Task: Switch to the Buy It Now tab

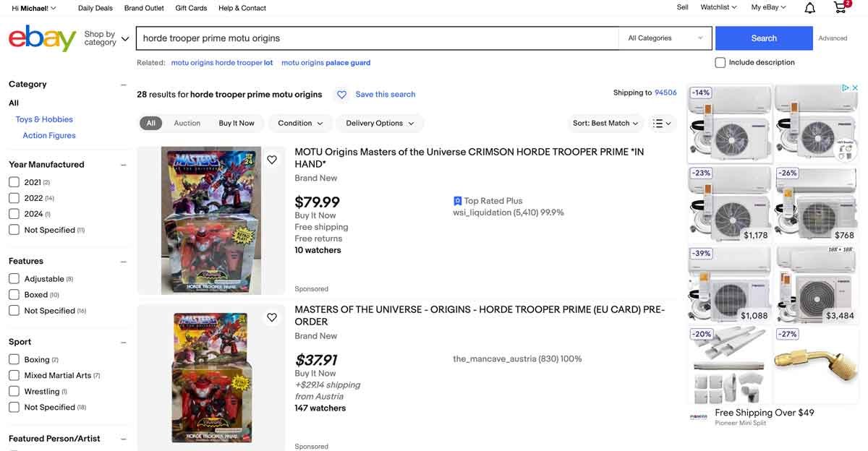Action: pyautogui.click(x=237, y=123)
